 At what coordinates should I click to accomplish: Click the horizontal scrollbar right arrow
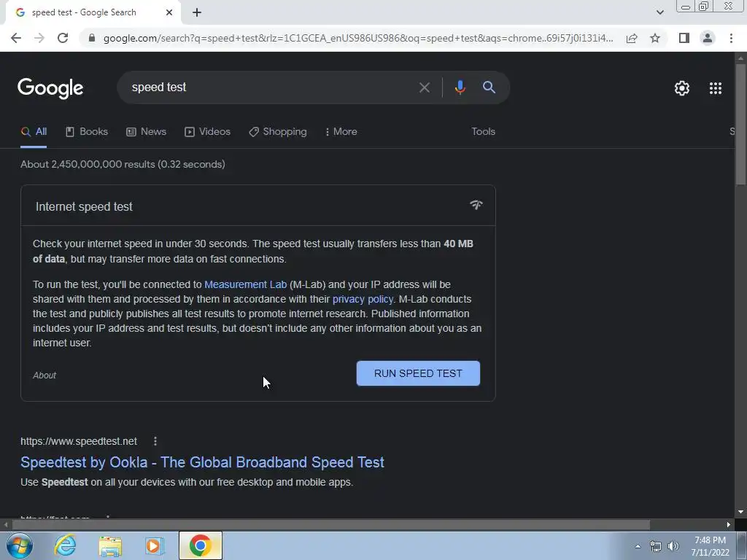pos(729,525)
